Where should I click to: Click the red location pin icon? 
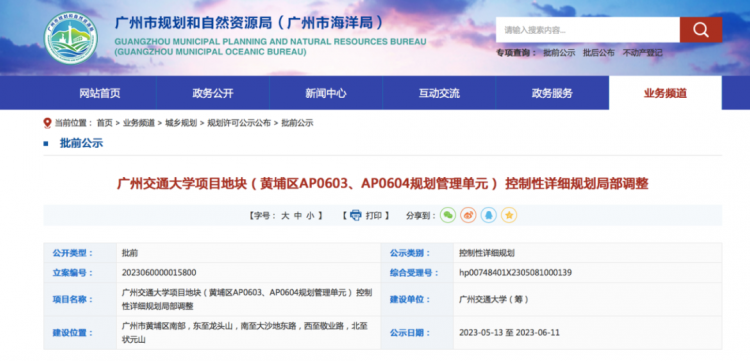(47, 123)
